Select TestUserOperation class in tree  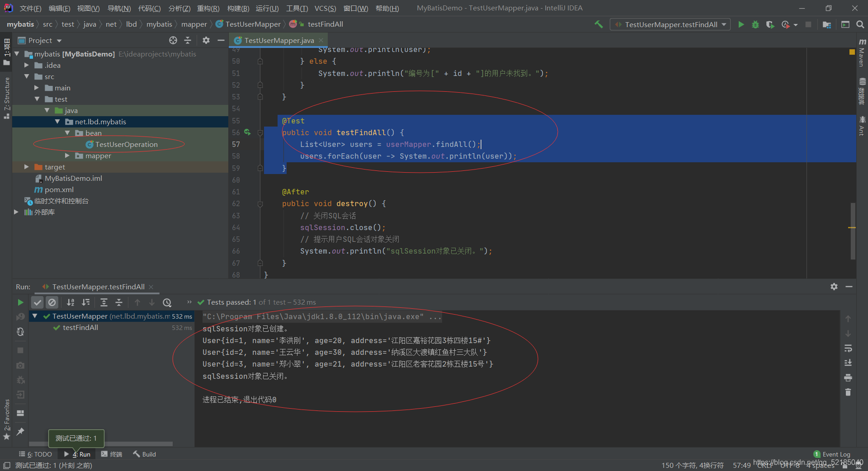point(121,144)
